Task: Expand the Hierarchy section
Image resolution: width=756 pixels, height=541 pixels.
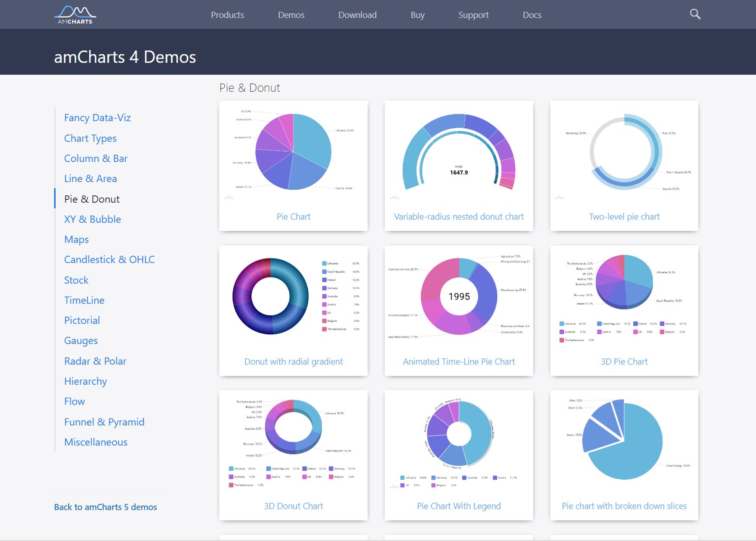Action: [x=85, y=381]
